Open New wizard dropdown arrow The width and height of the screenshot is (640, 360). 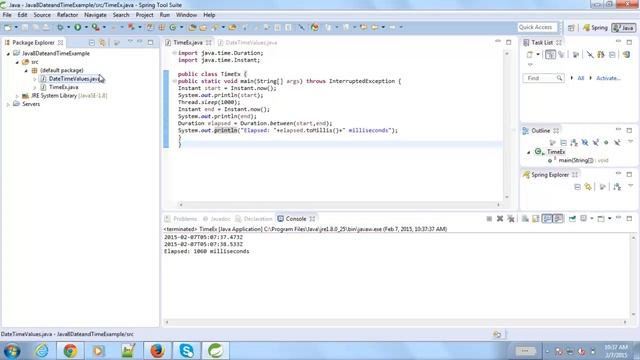click(x=16, y=27)
